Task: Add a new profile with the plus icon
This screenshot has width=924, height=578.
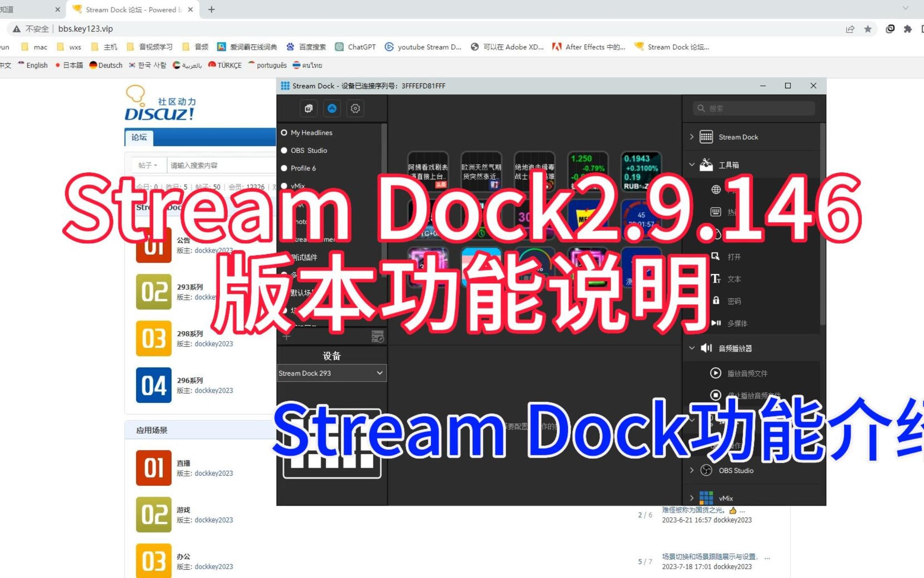Action: point(286,337)
